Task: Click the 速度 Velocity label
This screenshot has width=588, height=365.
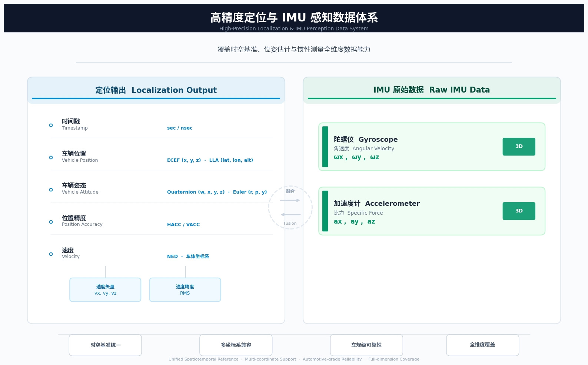Action: [71, 253]
